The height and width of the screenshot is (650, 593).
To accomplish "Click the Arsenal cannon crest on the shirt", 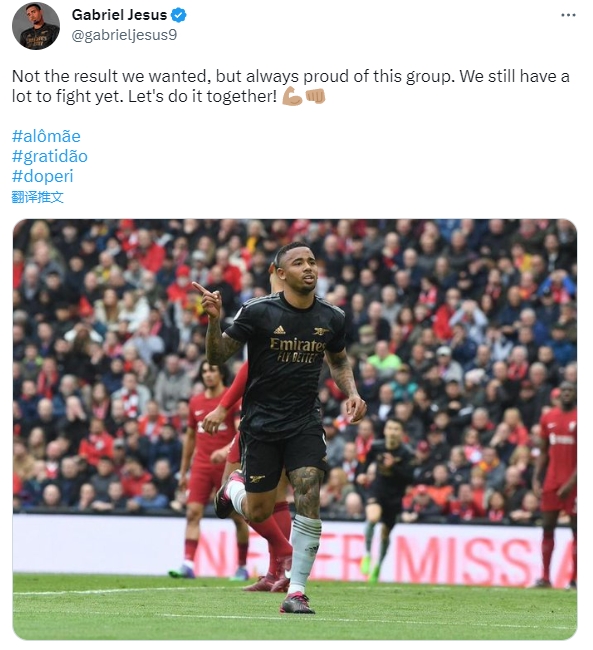I will tap(321, 331).
